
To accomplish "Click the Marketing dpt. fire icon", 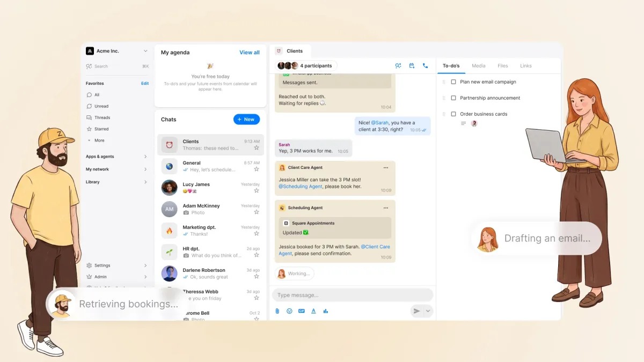I will pyautogui.click(x=170, y=231).
